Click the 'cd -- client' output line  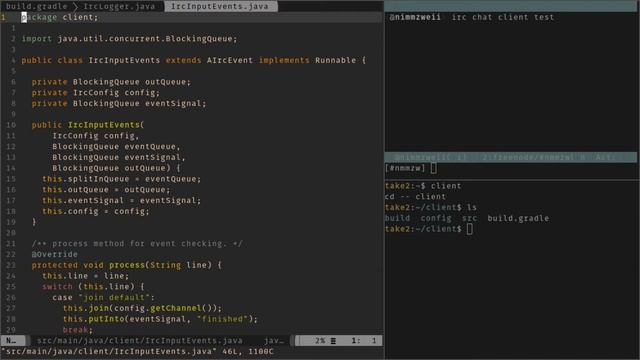(415, 197)
